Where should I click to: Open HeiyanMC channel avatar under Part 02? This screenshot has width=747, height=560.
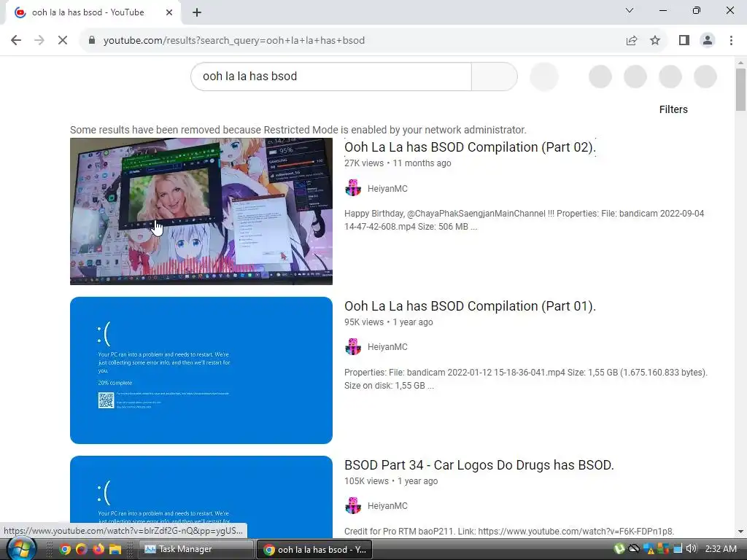click(x=353, y=189)
